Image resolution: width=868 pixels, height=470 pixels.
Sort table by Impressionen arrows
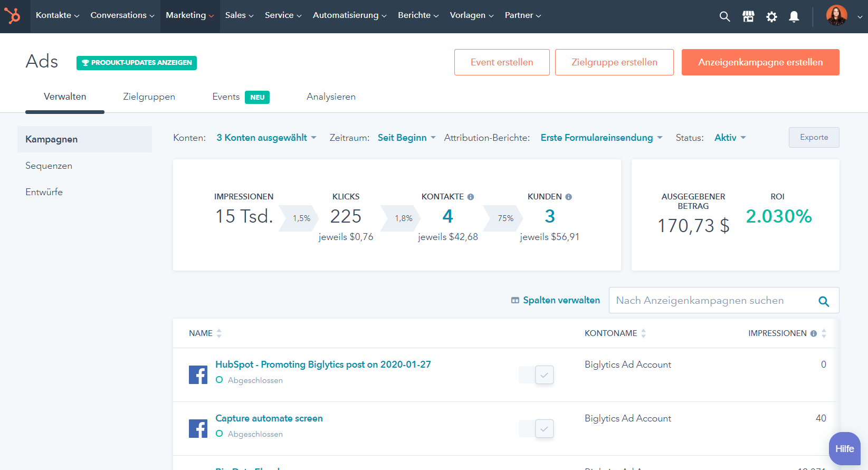(824, 333)
